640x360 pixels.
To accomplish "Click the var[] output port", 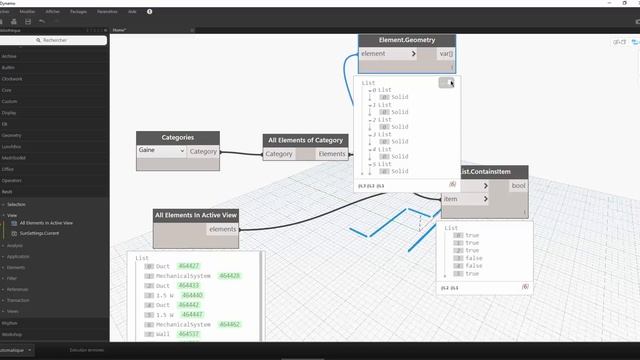I will click(x=446, y=53).
